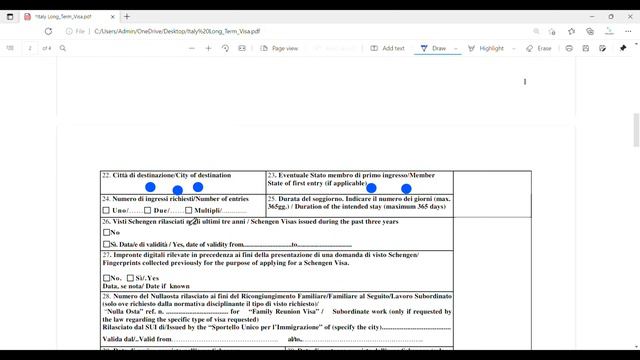Zoom out the PDF
640x360 pixels.
tap(191, 48)
